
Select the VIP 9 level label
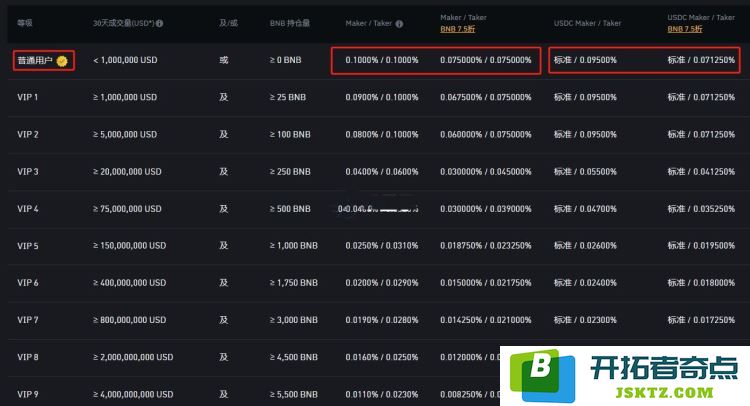[x=28, y=395]
